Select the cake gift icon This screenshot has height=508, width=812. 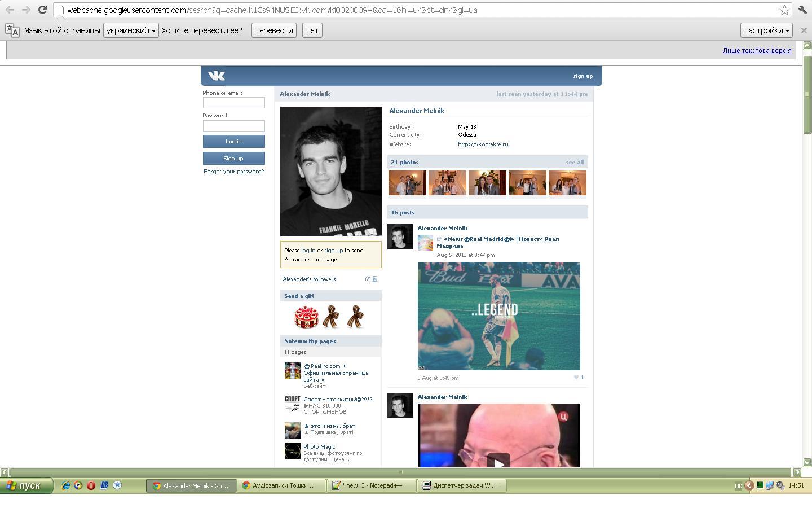[306, 317]
